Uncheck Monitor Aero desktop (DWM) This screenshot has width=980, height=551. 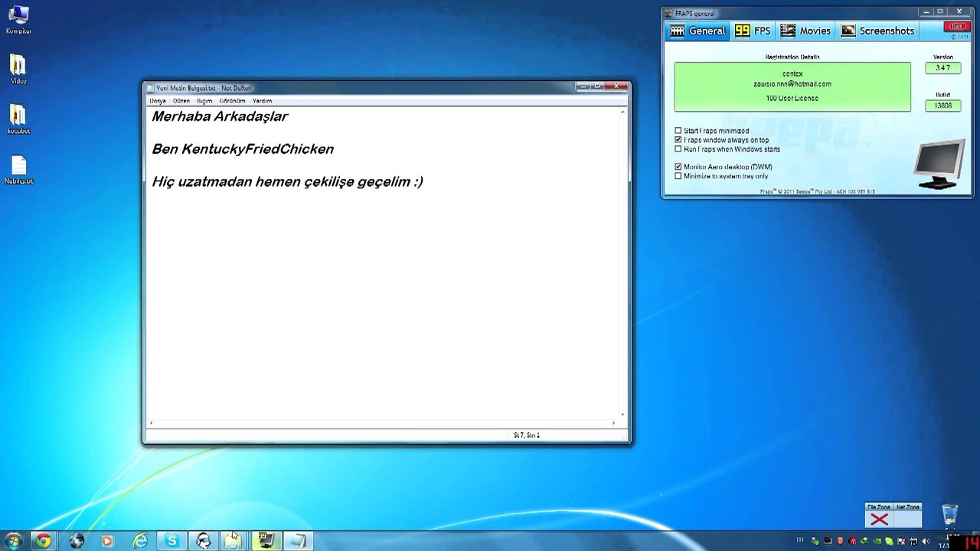click(678, 167)
